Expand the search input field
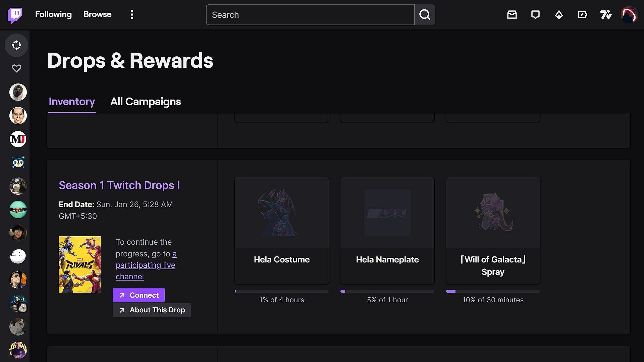The image size is (644, 362). pyautogui.click(x=310, y=15)
